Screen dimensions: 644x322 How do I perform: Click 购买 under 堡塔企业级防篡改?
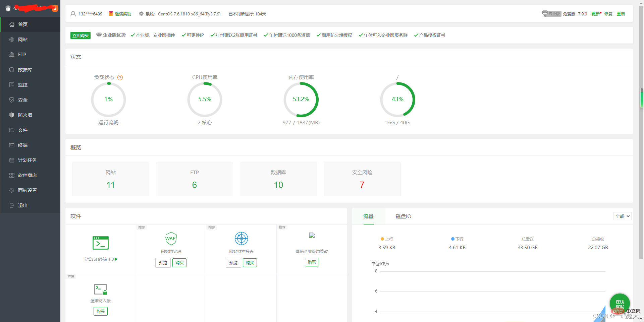(312, 262)
